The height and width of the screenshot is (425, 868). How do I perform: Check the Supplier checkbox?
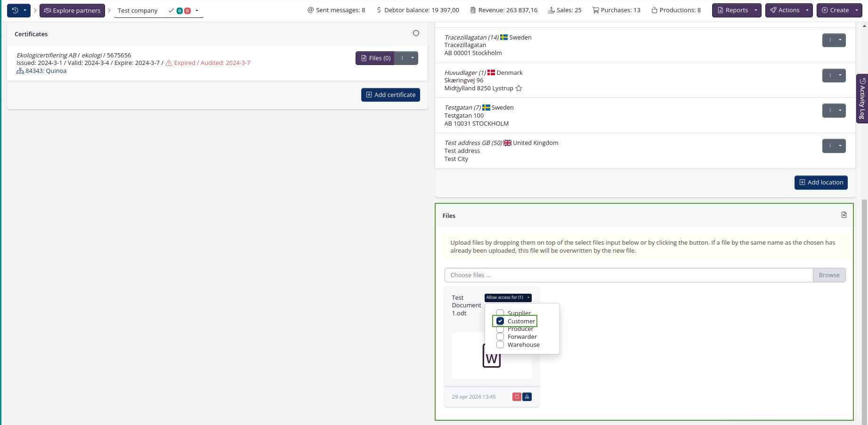(500, 313)
